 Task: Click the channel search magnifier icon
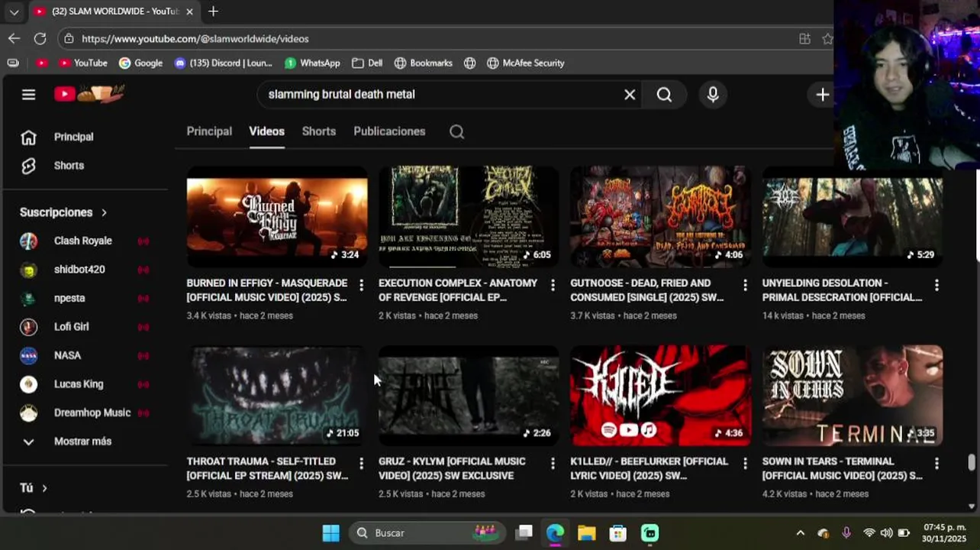456,132
